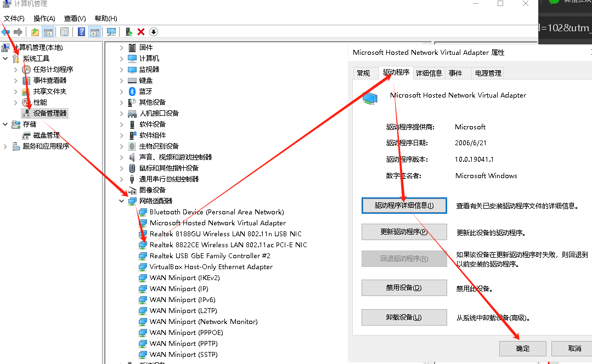Toggle the Show/Hide action pane icon
This screenshot has width=592, height=364.
pos(95,32)
